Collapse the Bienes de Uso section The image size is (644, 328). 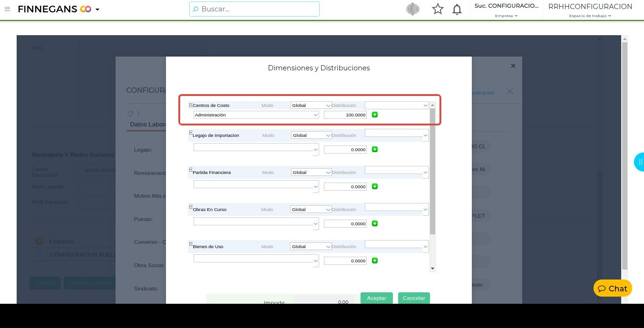(191, 244)
